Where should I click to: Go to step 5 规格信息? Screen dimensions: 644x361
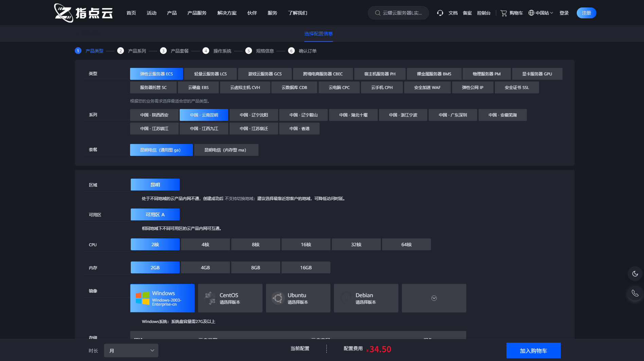260,51
